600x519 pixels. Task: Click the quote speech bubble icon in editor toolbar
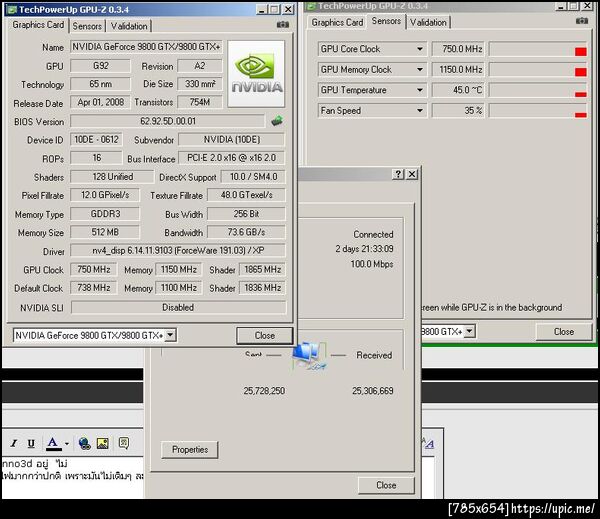coord(123,443)
